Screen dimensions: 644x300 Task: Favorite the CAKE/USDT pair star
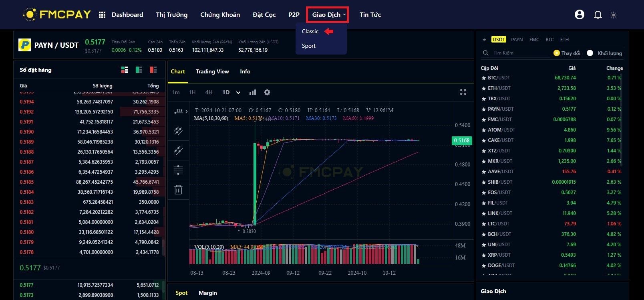pyautogui.click(x=484, y=140)
